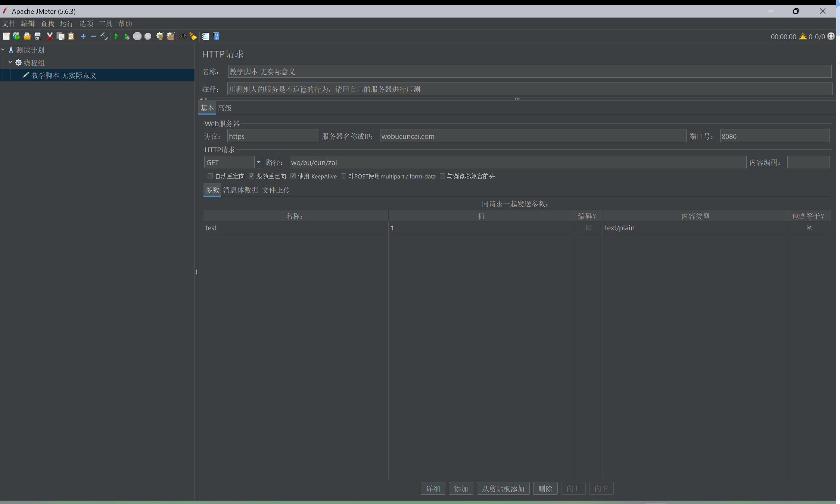
Task: Click the 端口号 input field
Action: point(774,136)
